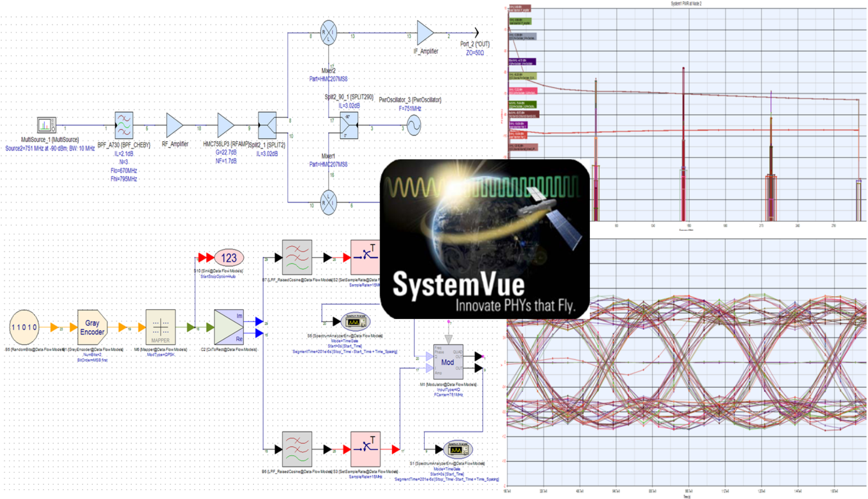Click the Mixer2 symbol at top
This screenshot has height=499, width=868.
(x=328, y=33)
